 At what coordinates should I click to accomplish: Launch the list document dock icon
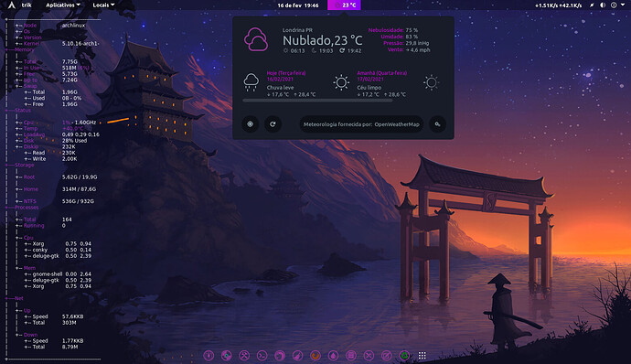pos(351,356)
